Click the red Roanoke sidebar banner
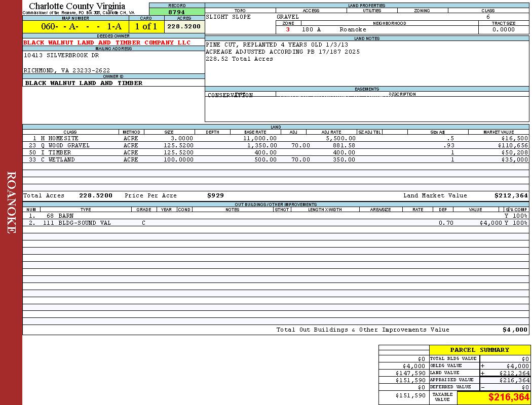The width and height of the screenshot is (532, 405). click(11, 202)
